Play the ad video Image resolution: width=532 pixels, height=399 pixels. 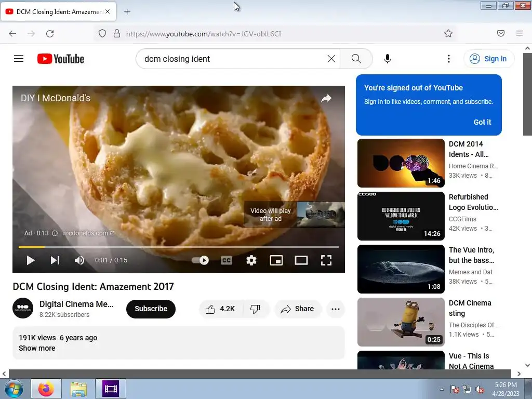31,260
